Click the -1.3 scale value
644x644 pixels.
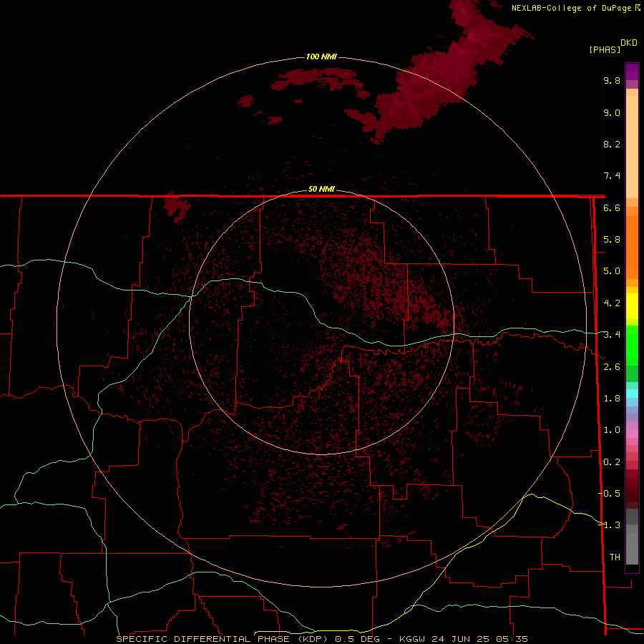pyautogui.click(x=610, y=525)
